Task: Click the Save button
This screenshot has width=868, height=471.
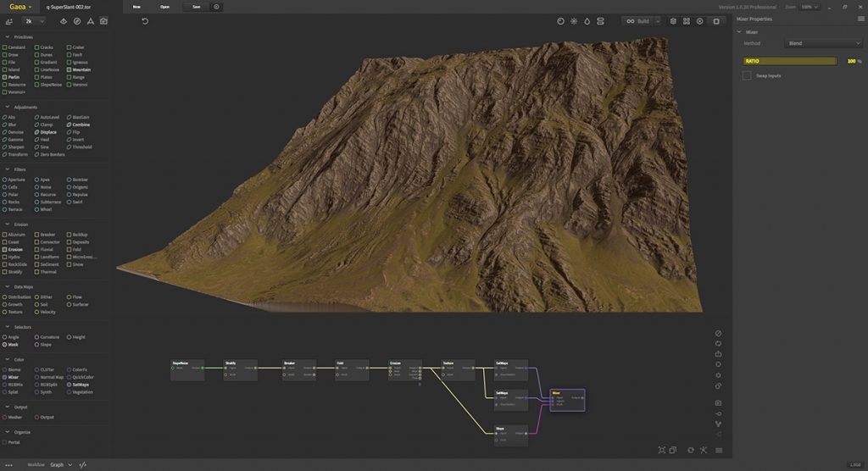Action: [x=197, y=7]
